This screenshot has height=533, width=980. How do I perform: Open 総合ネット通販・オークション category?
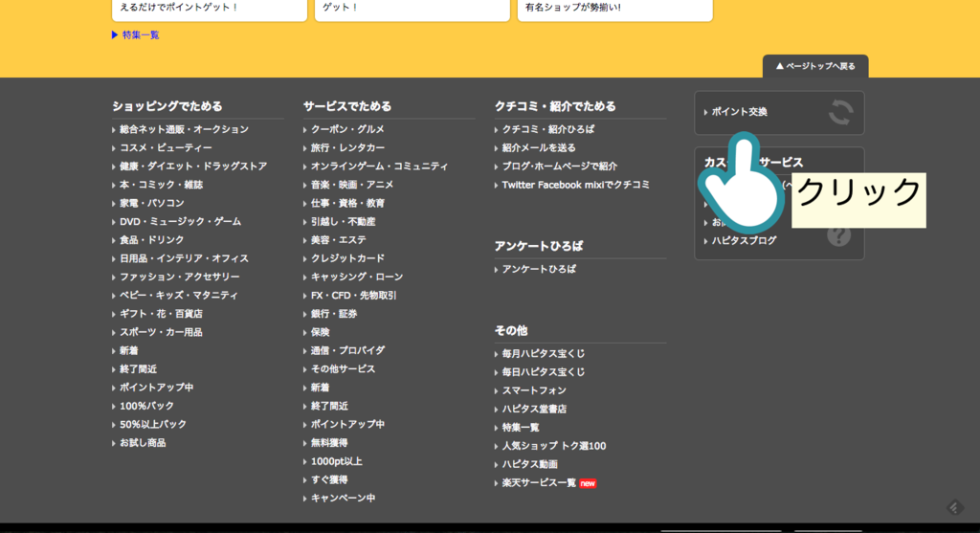click(184, 129)
